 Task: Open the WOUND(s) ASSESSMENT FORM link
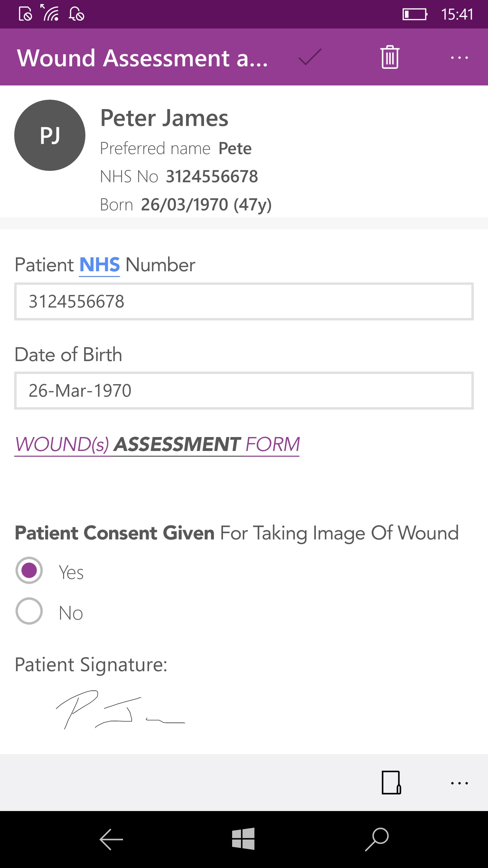[x=157, y=444]
